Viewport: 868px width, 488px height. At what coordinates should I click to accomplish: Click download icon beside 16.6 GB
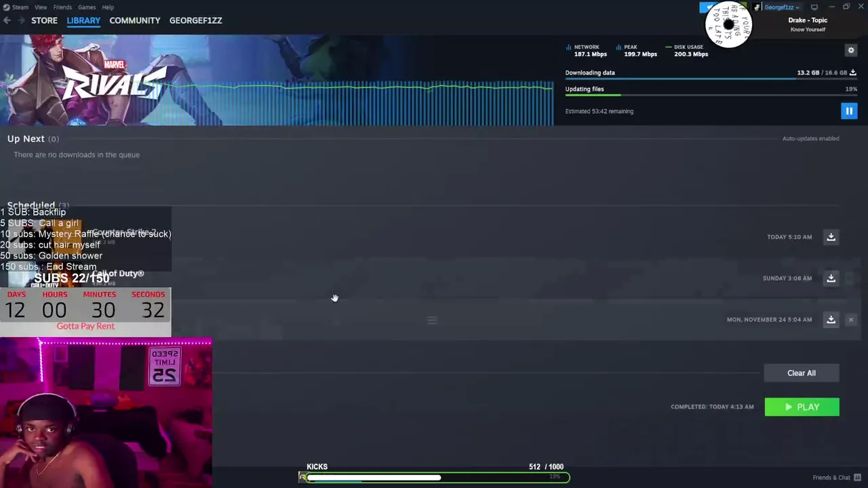[853, 73]
